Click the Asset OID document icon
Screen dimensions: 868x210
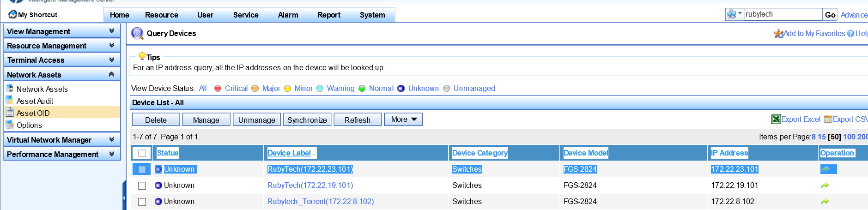(x=10, y=112)
